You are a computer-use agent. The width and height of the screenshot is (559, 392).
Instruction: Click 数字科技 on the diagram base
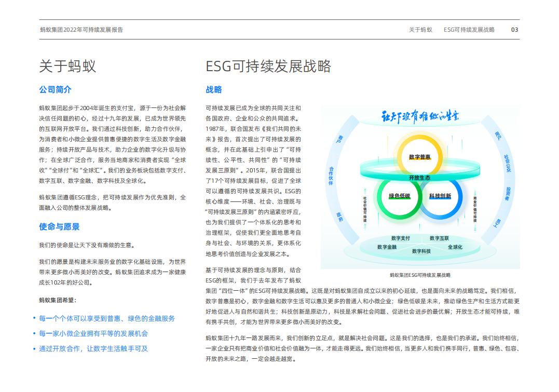coord(421,251)
